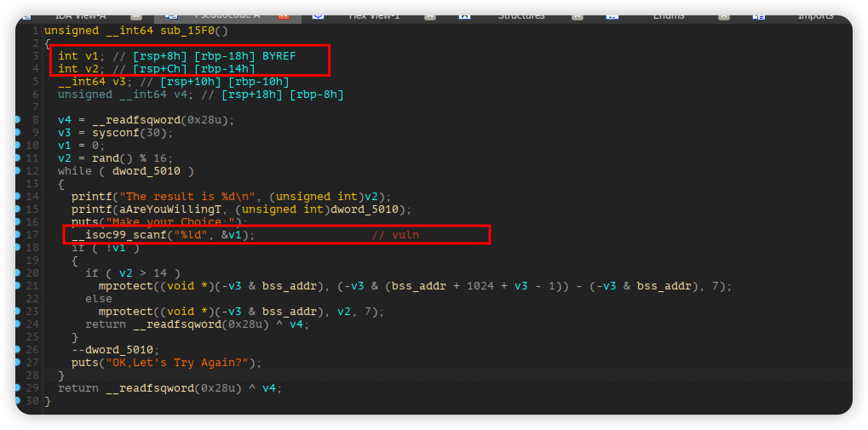
Task: Toggle breakpoint dot next to line 11
Action: point(17,158)
